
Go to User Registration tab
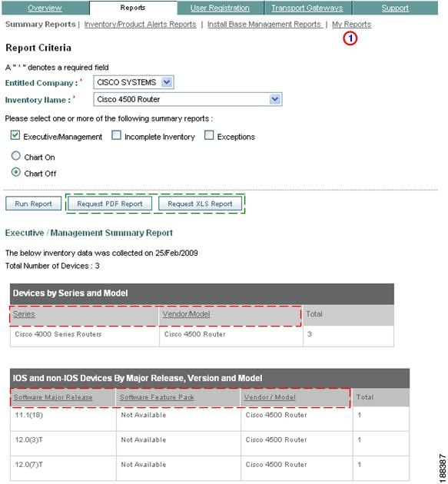220,8
